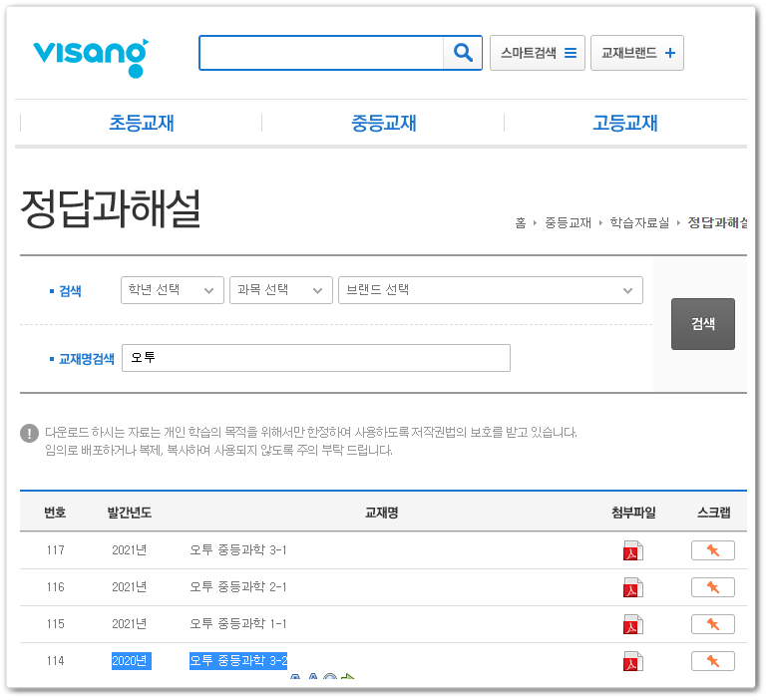Click row number 115
768x700 pixels.
click(x=55, y=624)
